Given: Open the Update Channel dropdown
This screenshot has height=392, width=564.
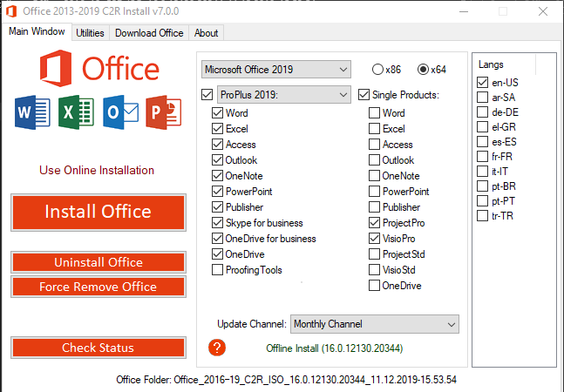Looking at the screenshot, I should pyautogui.click(x=375, y=324).
